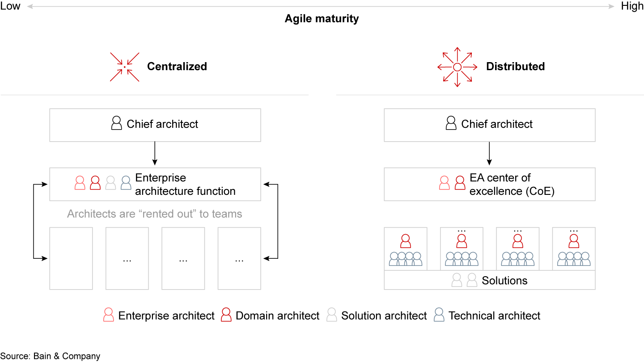Viewport: 644px width, 362px height.
Task: Click the Source: Bain & Company text
Action: (50, 356)
